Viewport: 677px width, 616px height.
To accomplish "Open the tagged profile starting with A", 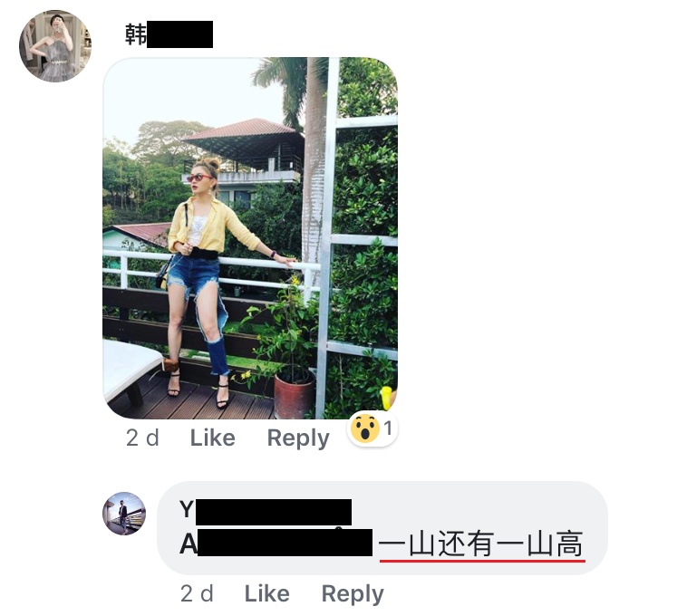I will pos(276,543).
